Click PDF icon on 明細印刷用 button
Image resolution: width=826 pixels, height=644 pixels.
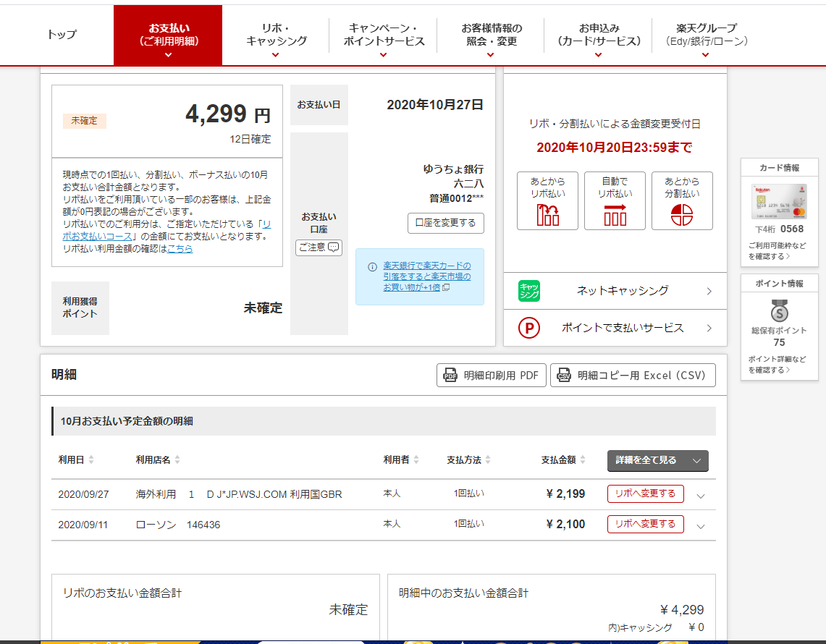click(450, 376)
